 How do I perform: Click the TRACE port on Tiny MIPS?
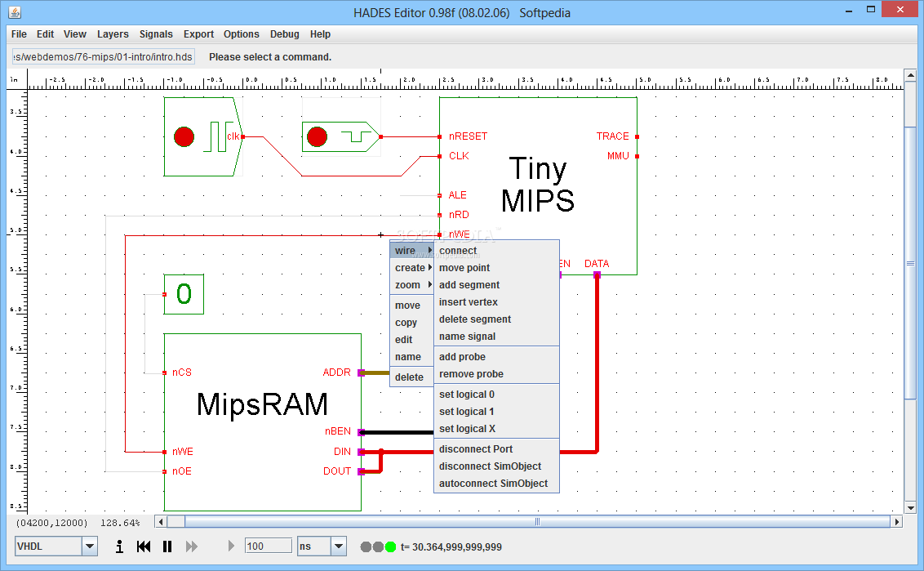637,136
